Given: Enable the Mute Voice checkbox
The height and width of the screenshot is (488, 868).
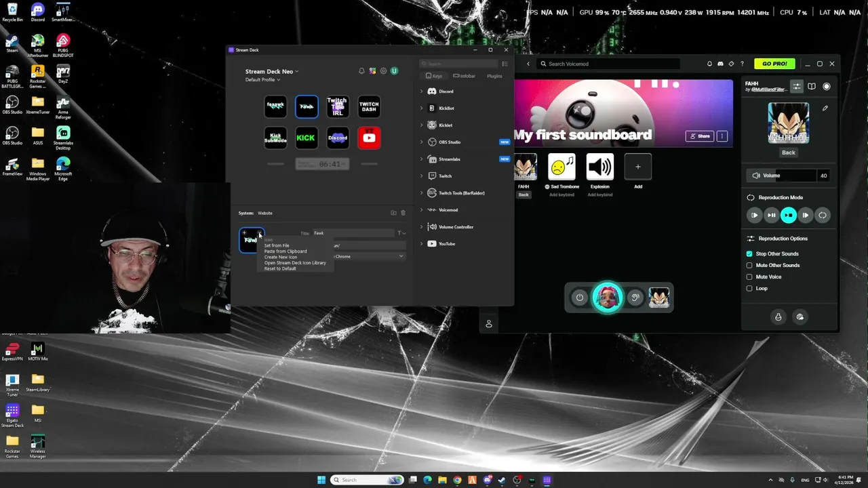Looking at the screenshot, I should (x=749, y=277).
